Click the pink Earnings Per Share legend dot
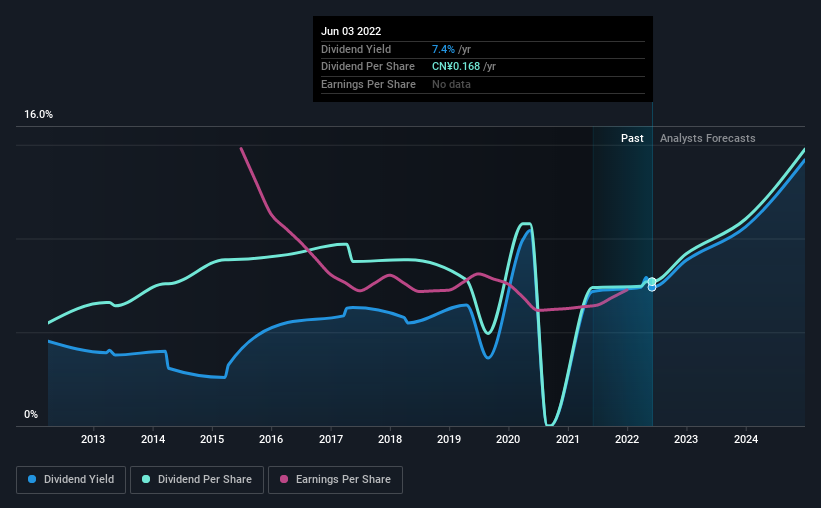Viewport: 821px width, 508px height. (284, 479)
